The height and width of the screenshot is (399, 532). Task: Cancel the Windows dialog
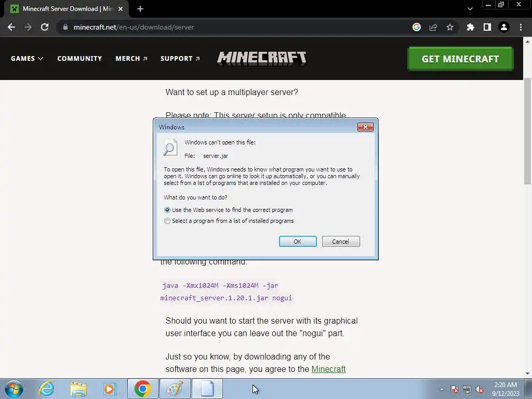341,241
